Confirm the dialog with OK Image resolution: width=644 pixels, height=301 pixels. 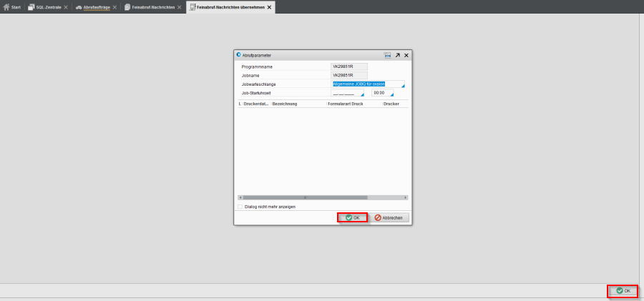coord(352,217)
